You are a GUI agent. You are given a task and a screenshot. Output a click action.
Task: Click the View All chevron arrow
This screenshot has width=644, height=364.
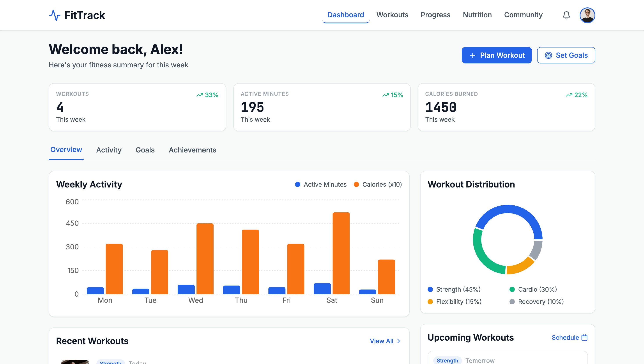399,341
